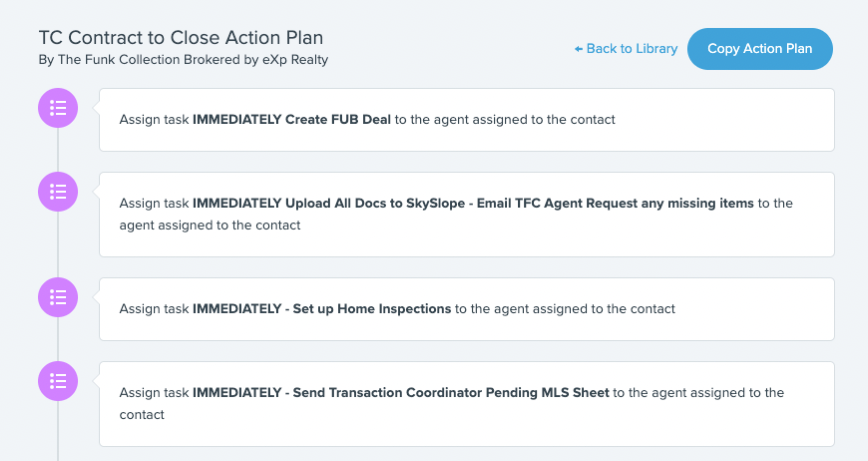Click the purple task icon for Create FUB Deal
This screenshot has height=461, width=868.
tap(58, 108)
